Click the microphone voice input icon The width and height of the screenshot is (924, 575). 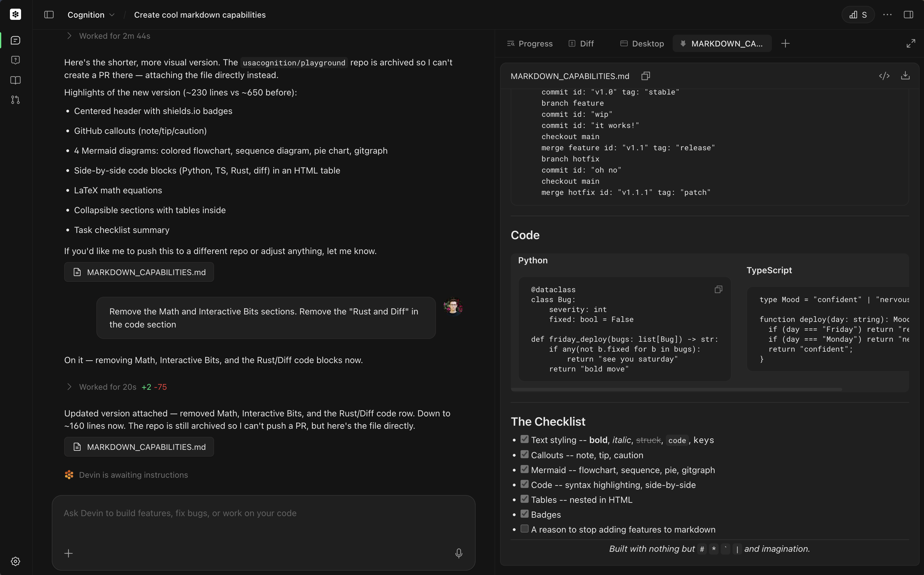(x=459, y=553)
